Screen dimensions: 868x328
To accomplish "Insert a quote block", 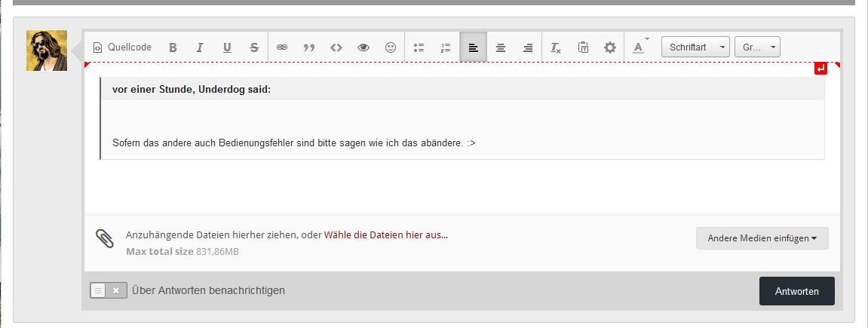I will click(309, 48).
